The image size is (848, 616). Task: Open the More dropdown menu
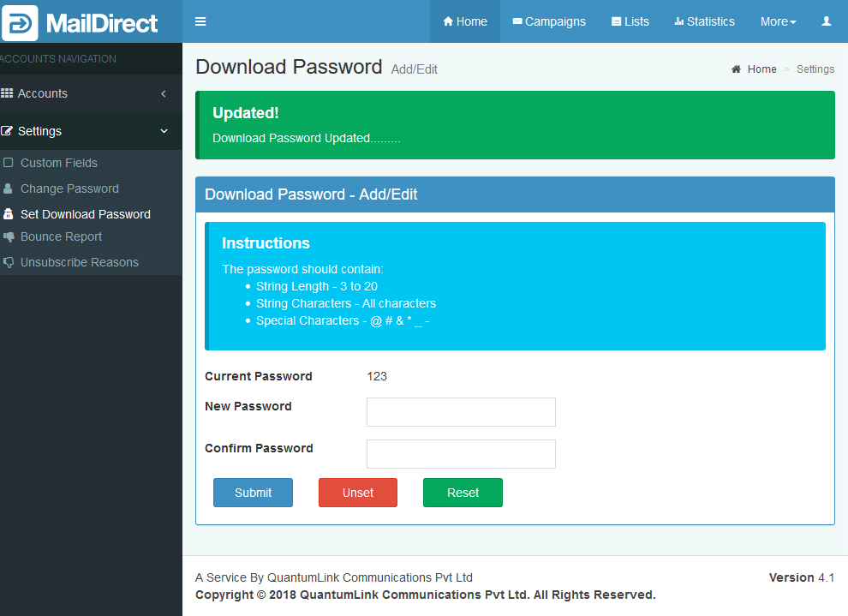coord(778,21)
